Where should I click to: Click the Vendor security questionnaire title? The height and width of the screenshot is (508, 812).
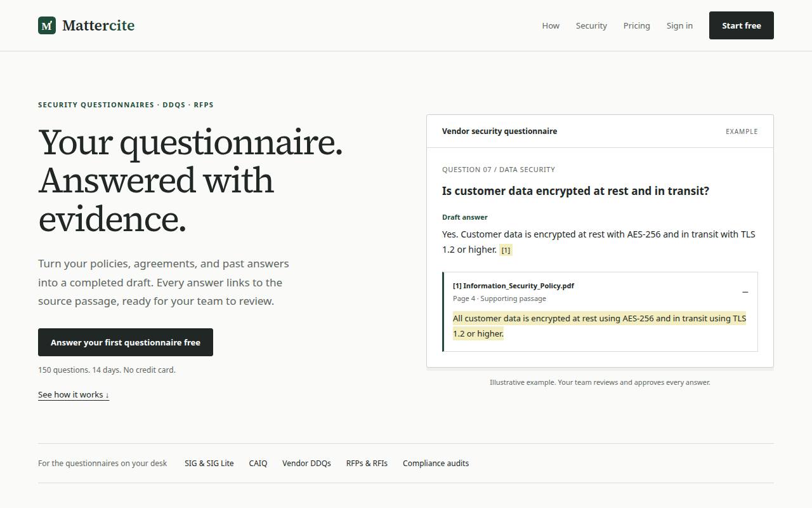pyautogui.click(x=499, y=131)
